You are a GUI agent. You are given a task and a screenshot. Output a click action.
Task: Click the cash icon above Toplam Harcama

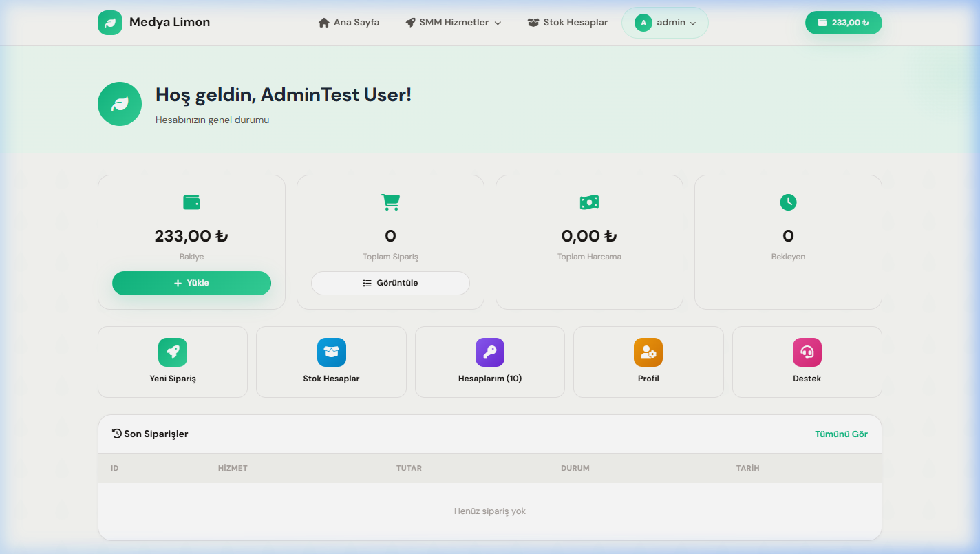point(589,202)
